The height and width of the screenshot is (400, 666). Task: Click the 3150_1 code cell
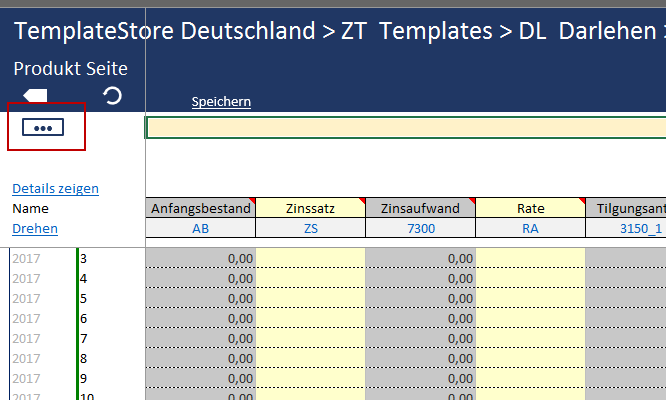click(626, 228)
